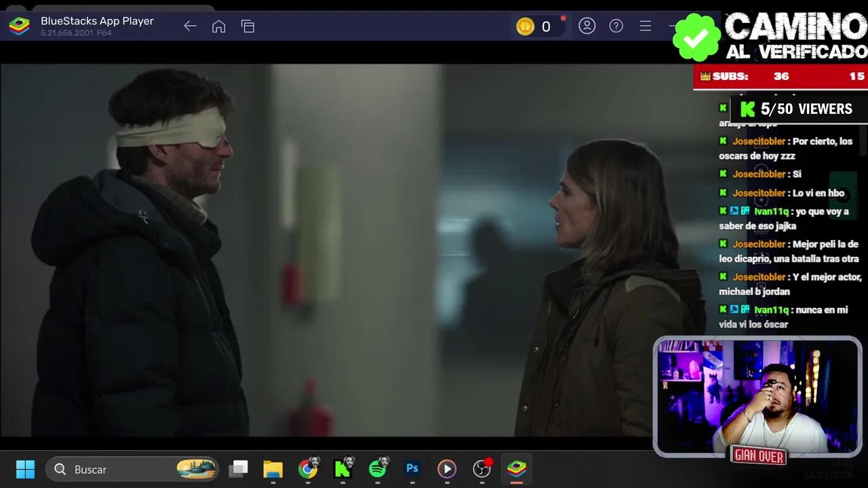
Task: Open Windows Task View from taskbar
Action: click(x=238, y=469)
